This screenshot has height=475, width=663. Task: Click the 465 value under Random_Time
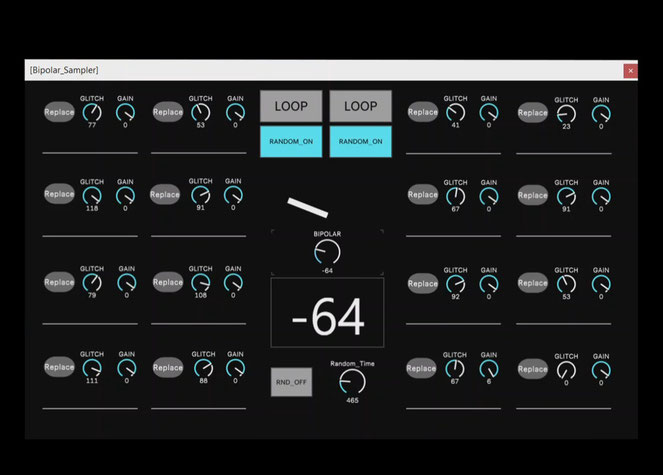352,400
